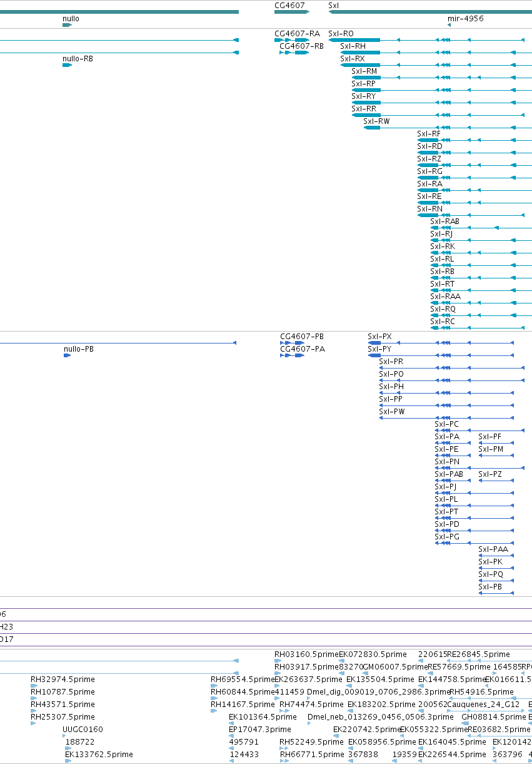This screenshot has height=764, width=532.
Task: Open the UUGC0160 feature label
Action: [x=83, y=730]
